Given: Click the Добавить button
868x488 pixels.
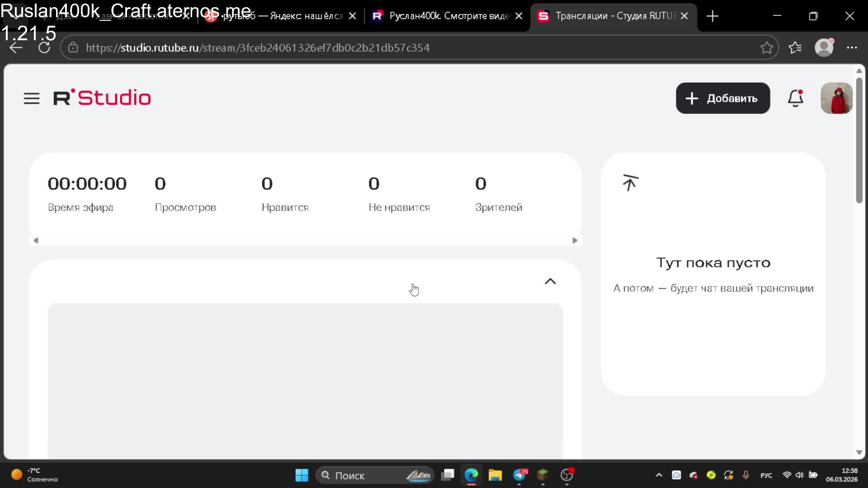Looking at the screenshot, I should tap(722, 98).
